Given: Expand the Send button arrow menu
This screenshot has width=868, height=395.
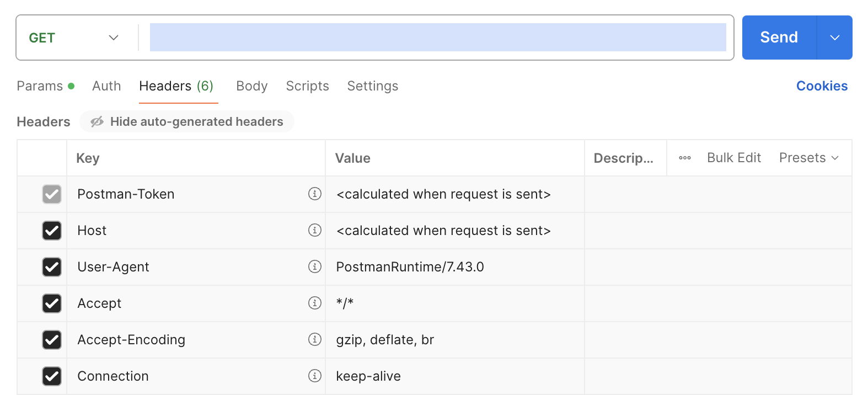Looking at the screenshot, I should [x=834, y=38].
